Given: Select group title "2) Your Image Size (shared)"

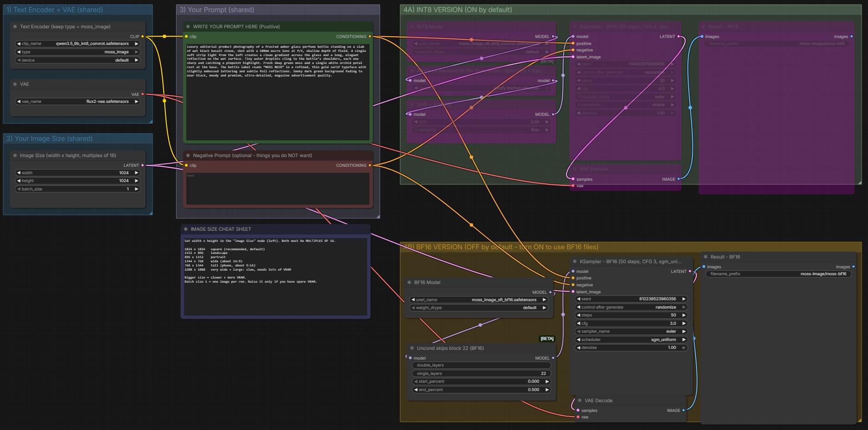Looking at the screenshot, I should [x=50, y=139].
